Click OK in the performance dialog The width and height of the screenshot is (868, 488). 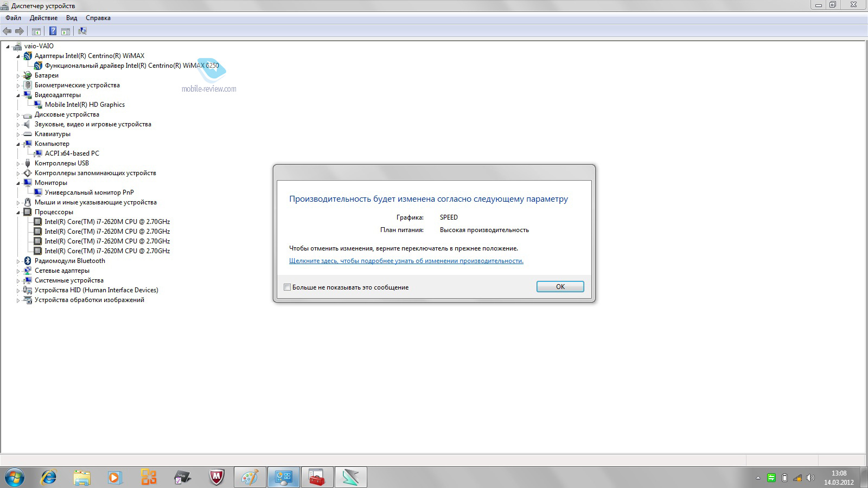click(x=560, y=287)
